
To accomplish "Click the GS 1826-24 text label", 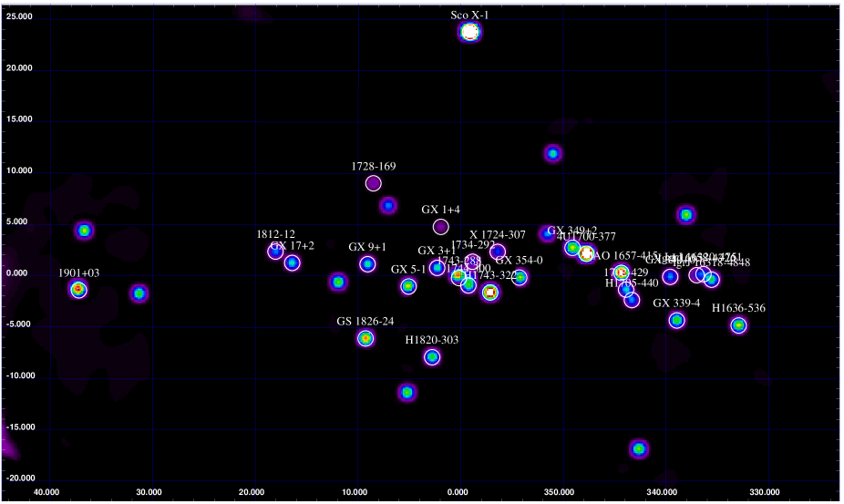I will [365, 321].
